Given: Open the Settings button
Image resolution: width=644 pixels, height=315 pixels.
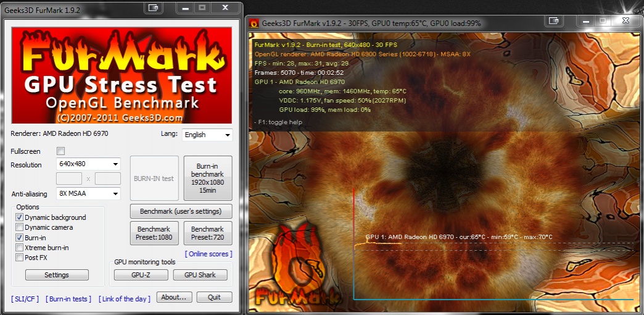Looking at the screenshot, I should tap(57, 275).
